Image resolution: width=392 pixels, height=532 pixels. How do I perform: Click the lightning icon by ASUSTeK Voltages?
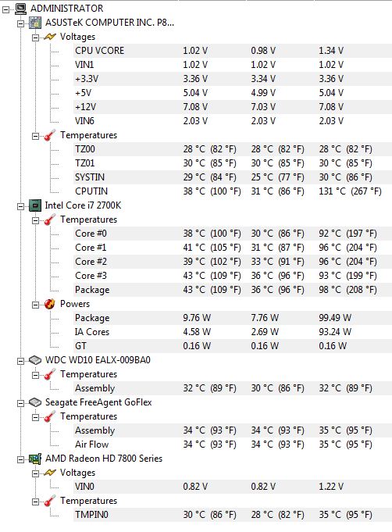50,37
